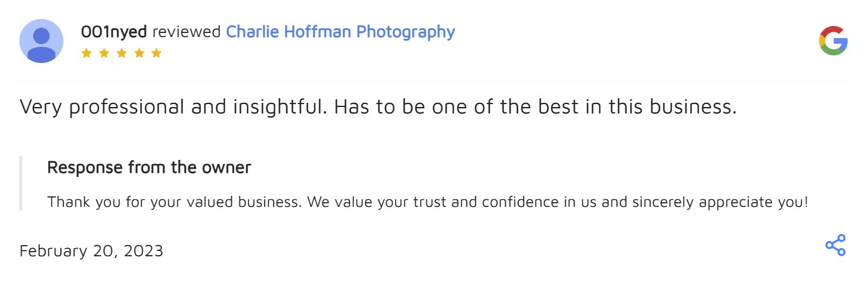Open the Charlie Hoffman Photography link
868x281 pixels.
tap(340, 32)
